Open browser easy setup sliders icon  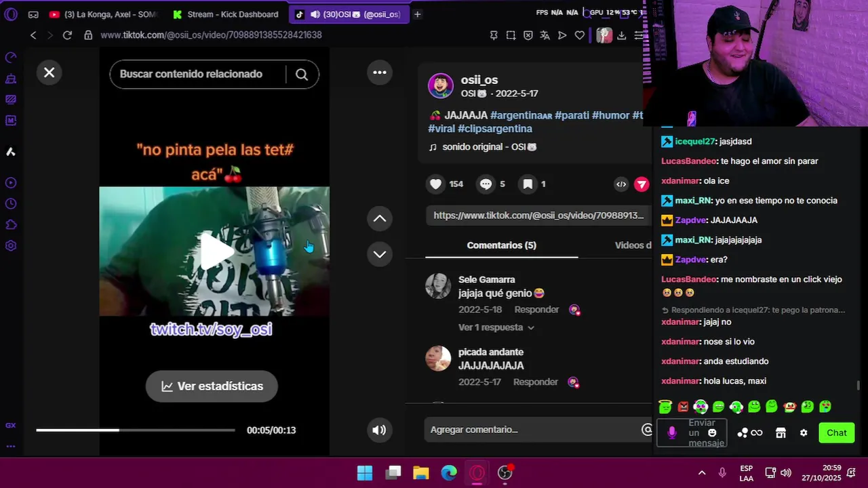[x=638, y=35]
